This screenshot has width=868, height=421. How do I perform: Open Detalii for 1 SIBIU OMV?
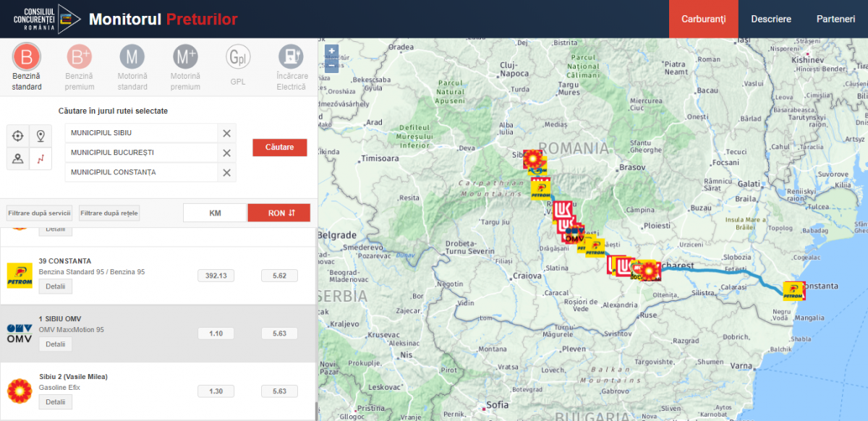[56, 344]
